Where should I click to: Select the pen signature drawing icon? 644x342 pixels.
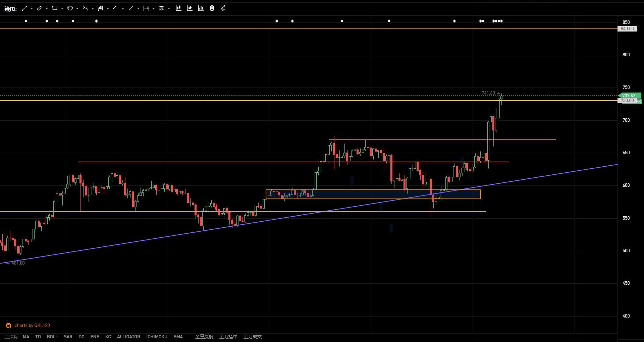223,8
